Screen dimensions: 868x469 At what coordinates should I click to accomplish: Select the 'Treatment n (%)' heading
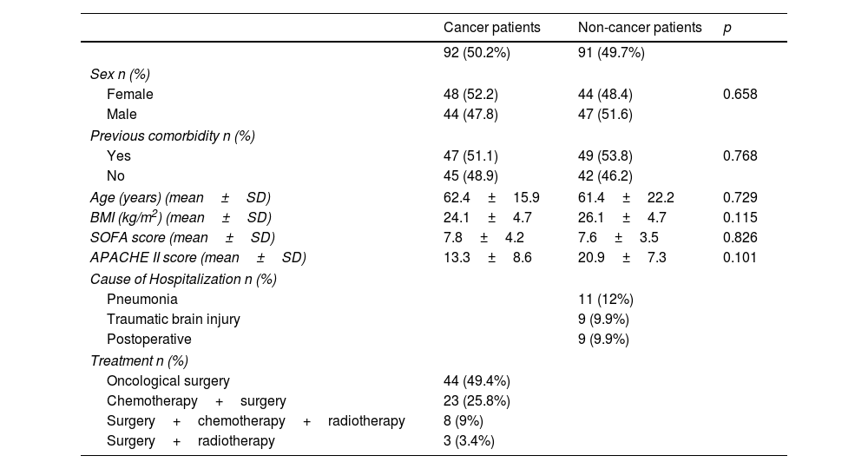point(139,360)
